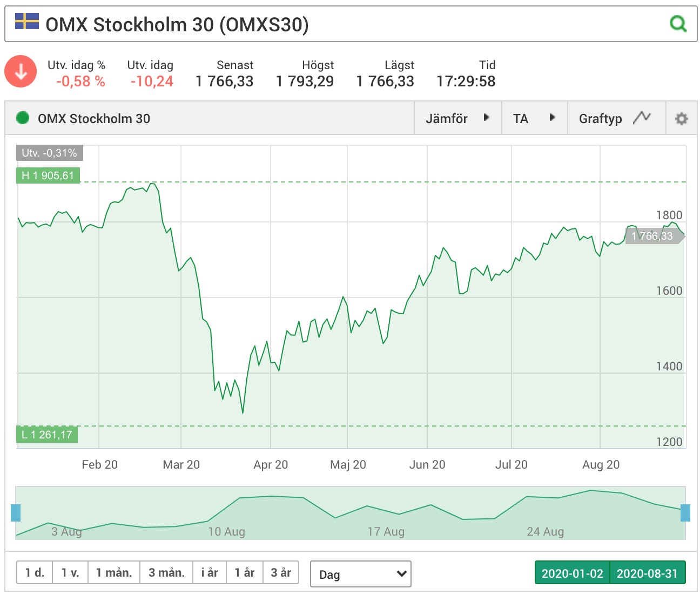Select the 1 v. time range

[x=70, y=573]
